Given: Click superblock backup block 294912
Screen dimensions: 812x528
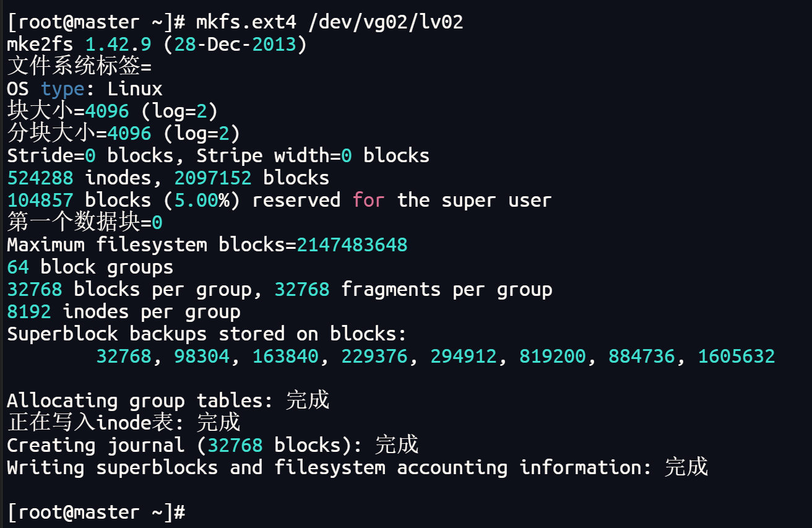Looking at the screenshot, I should [464, 357].
